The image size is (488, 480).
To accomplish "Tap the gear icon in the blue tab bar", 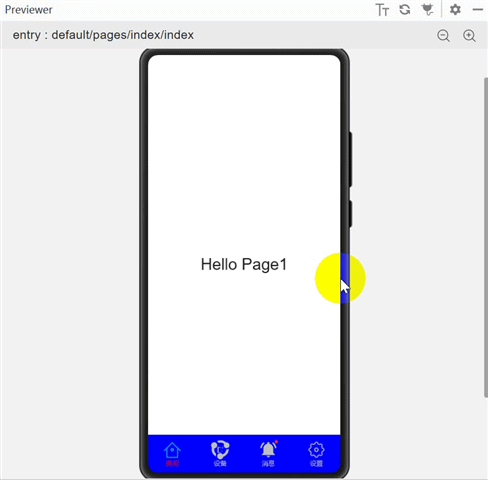I will (316, 450).
